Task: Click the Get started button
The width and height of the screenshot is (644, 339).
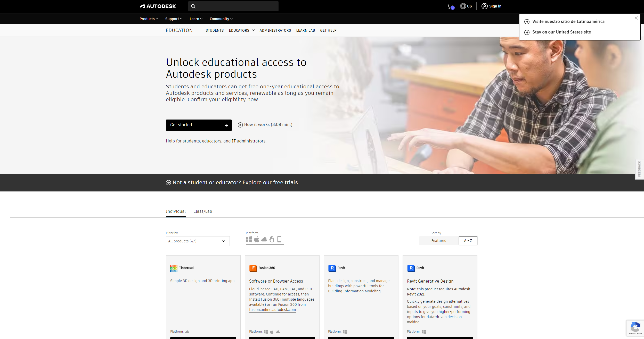Action: click(x=199, y=125)
